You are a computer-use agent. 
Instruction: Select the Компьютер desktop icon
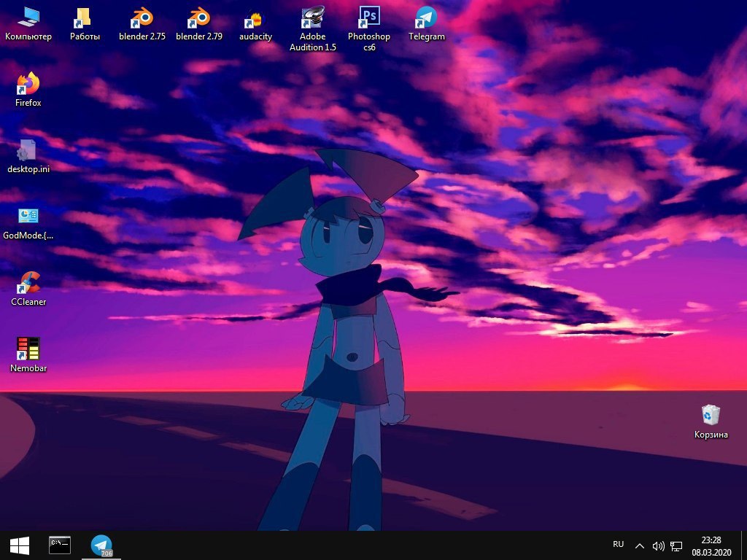tap(28, 23)
